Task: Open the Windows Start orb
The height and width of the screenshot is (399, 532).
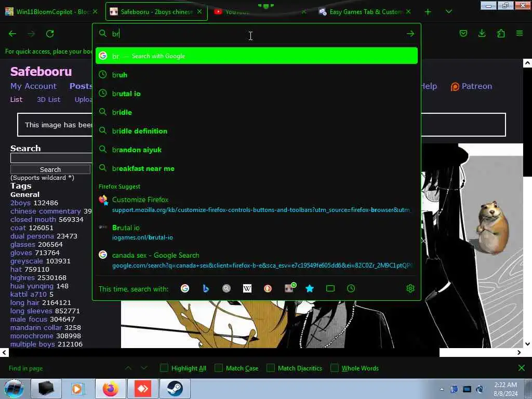Action: tap(14, 389)
